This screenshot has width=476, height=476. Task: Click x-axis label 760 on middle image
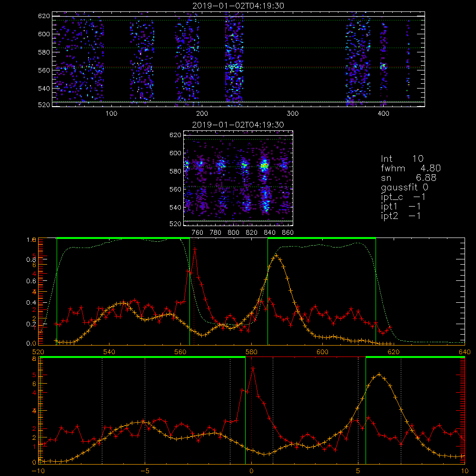coord(198,233)
